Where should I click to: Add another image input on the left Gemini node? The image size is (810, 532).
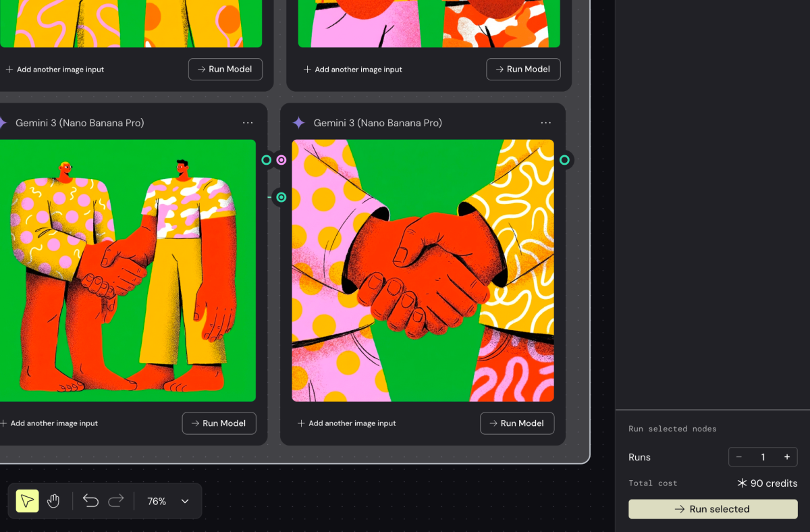click(49, 423)
